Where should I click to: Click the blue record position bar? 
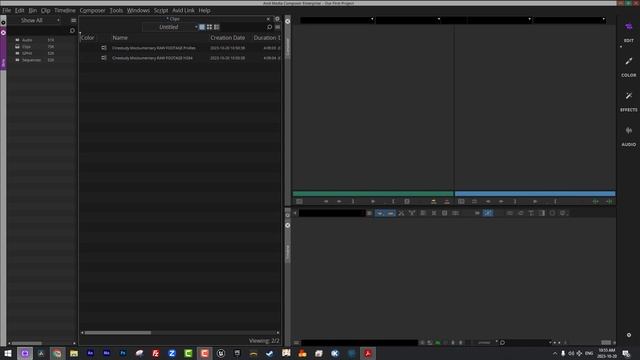tap(535, 194)
